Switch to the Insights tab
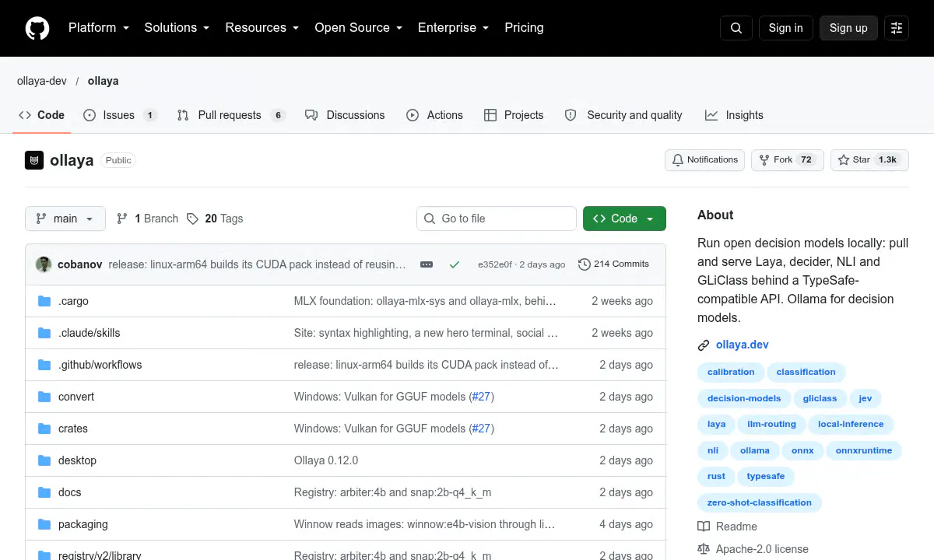Viewport: 934px width, 560px height. click(734, 115)
